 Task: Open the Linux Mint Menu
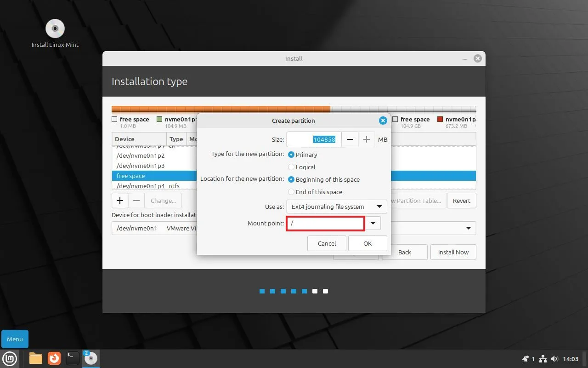tap(15, 339)
